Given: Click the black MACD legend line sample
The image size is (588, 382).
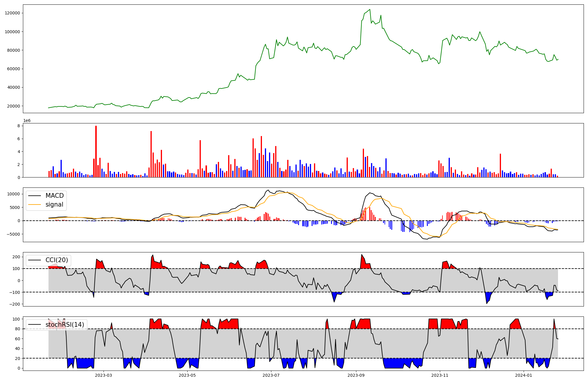Looking at the screenshot, I should (x=34, y=196).
